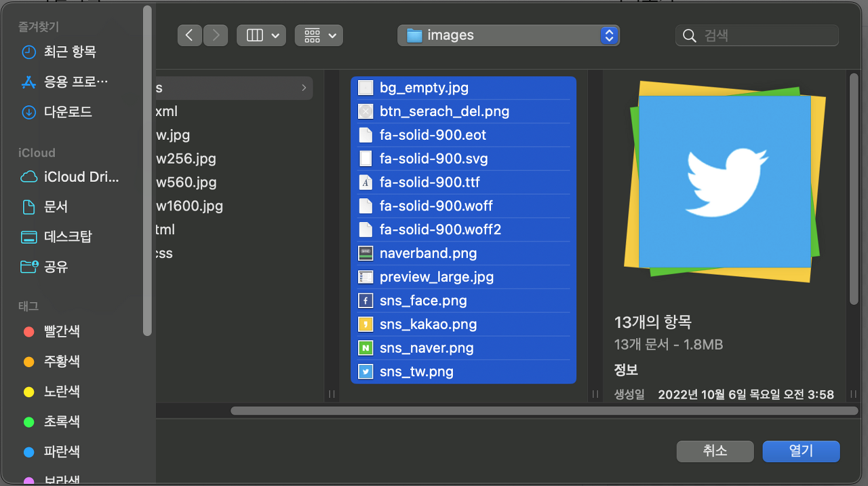Click the Kakao icon of sns_kakao.png
The image size is (868, 486).
pos(366,324)
